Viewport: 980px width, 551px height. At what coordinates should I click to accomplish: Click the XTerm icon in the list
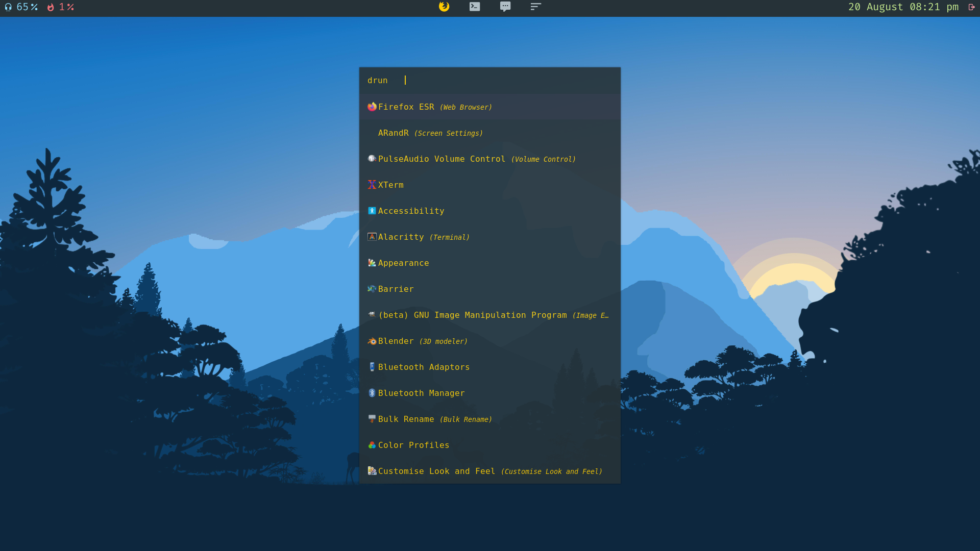(372, 185)
